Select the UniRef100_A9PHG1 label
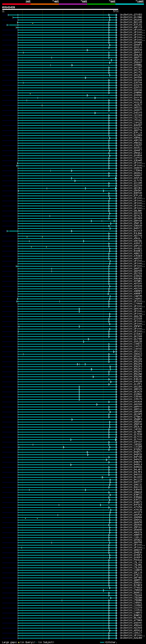This screenshot has width=146, height=644. click(x=131, y=138)
